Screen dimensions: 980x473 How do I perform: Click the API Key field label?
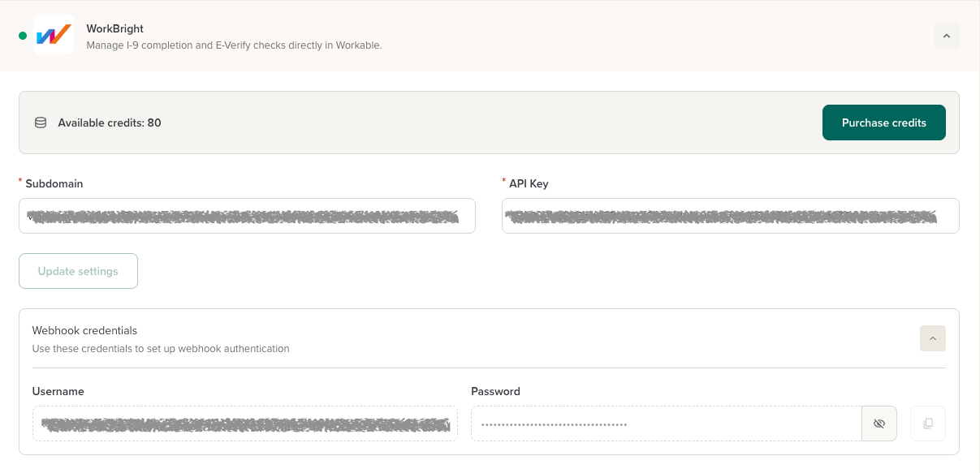click(529, 183)
